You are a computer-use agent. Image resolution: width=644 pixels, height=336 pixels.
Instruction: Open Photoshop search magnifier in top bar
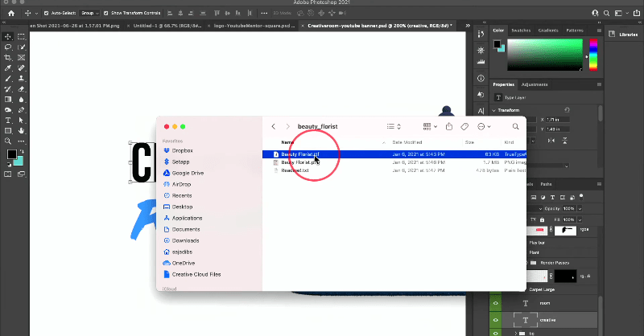607,13
